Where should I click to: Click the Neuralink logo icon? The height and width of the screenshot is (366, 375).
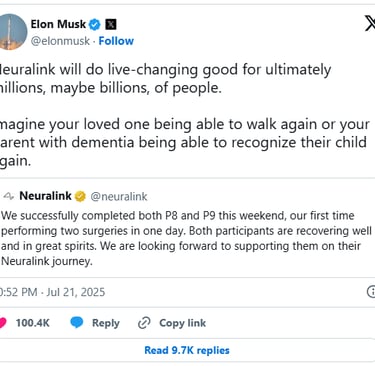point(8,196)
